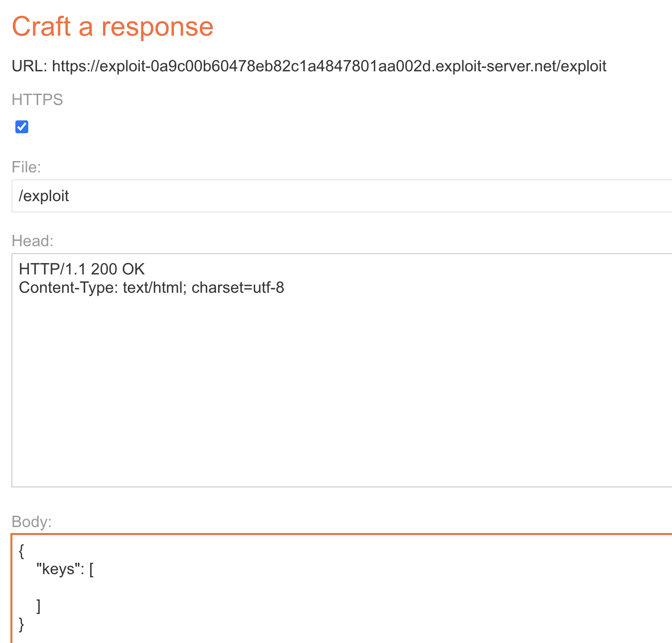Click the 'File:' label
This screenshot has width=672, height=643.
coord(26,167)
